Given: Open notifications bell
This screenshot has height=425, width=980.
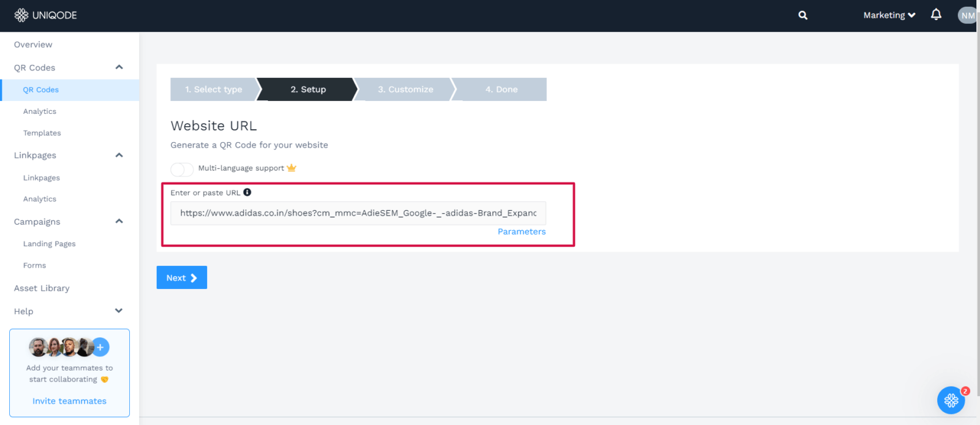Looking at the screenshot, I should (936, 15).
